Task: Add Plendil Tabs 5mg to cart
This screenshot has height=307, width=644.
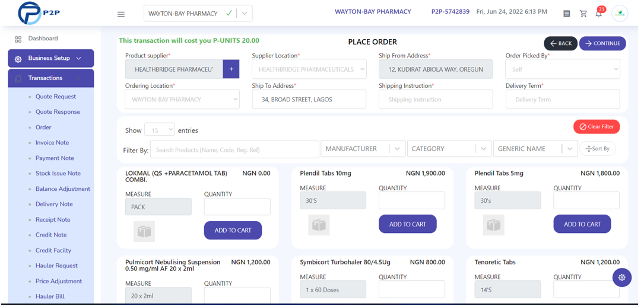Action: pyautogui.click(x=582, y=224)
